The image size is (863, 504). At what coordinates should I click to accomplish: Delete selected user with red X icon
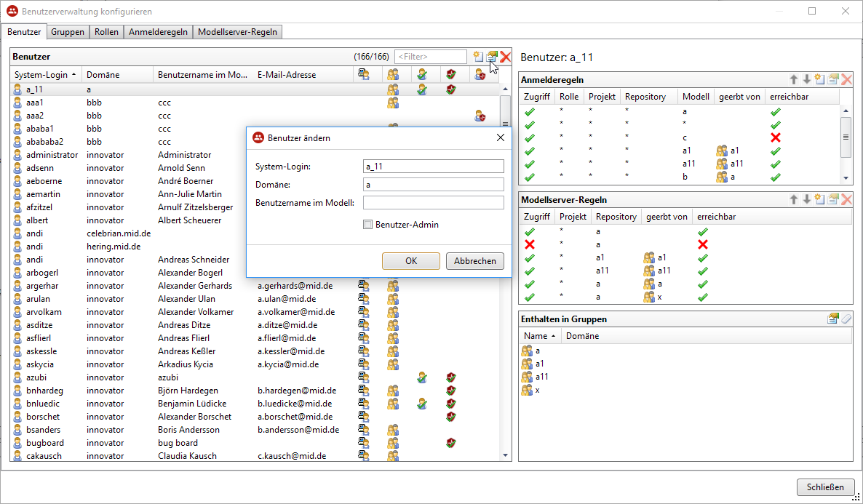point(505,57)
